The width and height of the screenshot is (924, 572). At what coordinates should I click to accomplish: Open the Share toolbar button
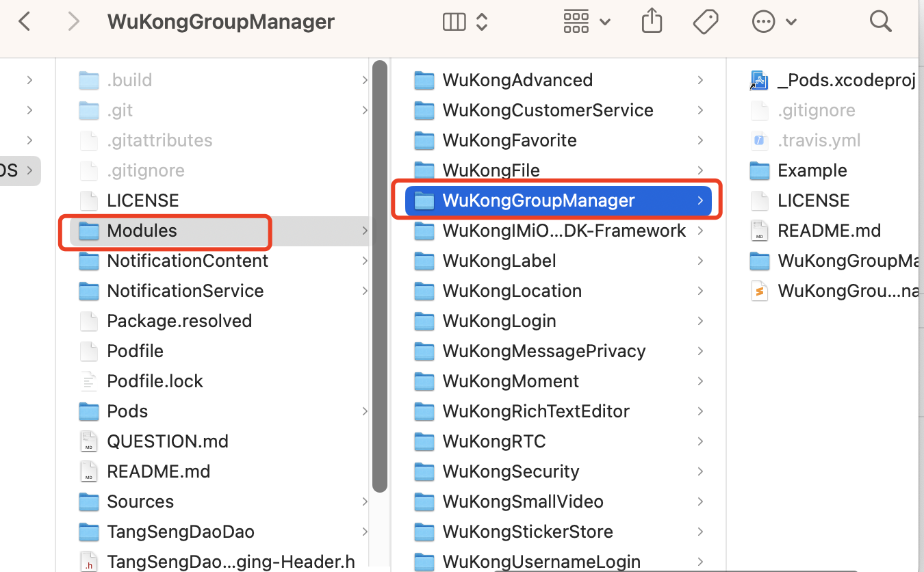tap(652, 21)
